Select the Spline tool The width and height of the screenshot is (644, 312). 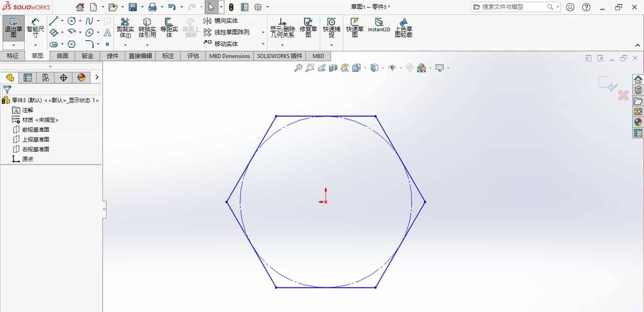[89, 22]
